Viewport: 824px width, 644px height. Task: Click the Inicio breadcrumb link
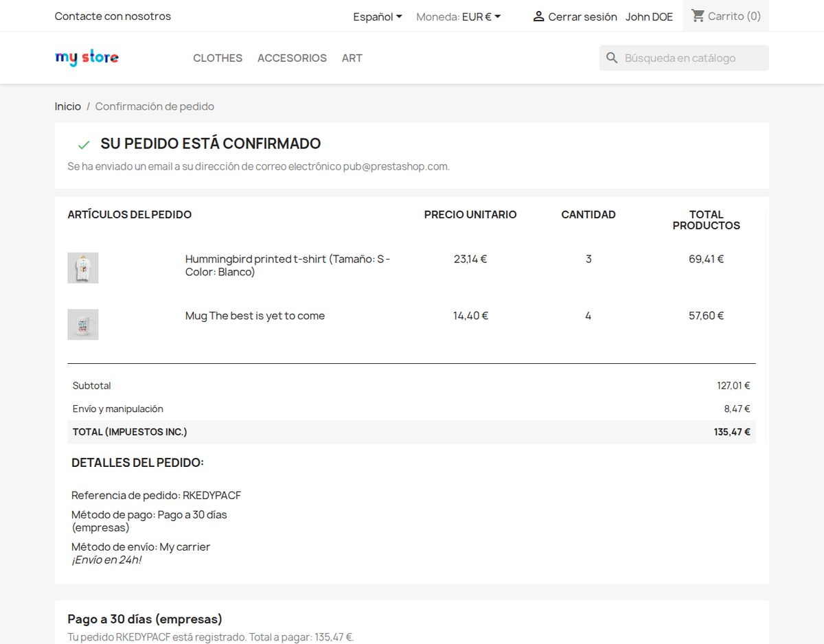click(68, 106)
